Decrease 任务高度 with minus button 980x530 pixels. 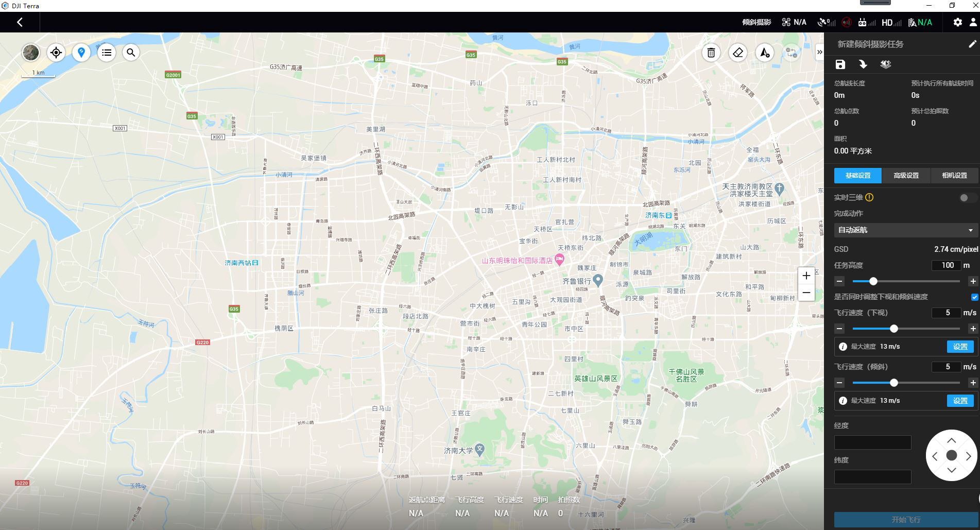839,281
